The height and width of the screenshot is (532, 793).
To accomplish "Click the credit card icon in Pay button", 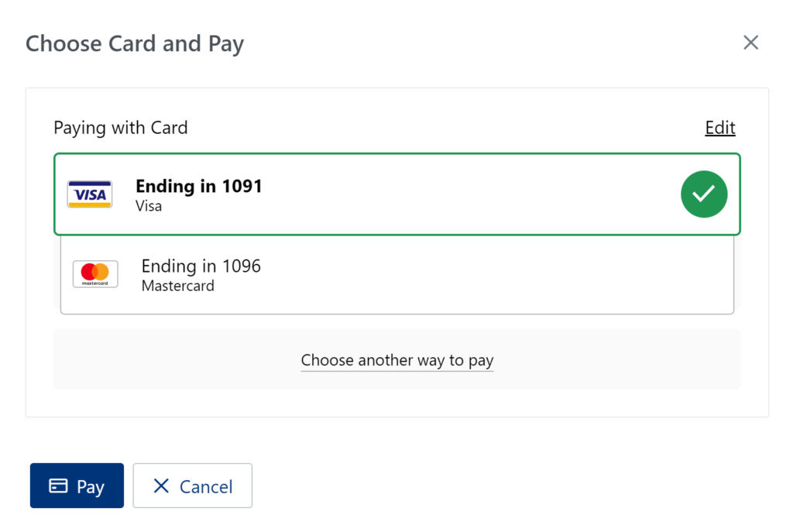I will [58, 486].
